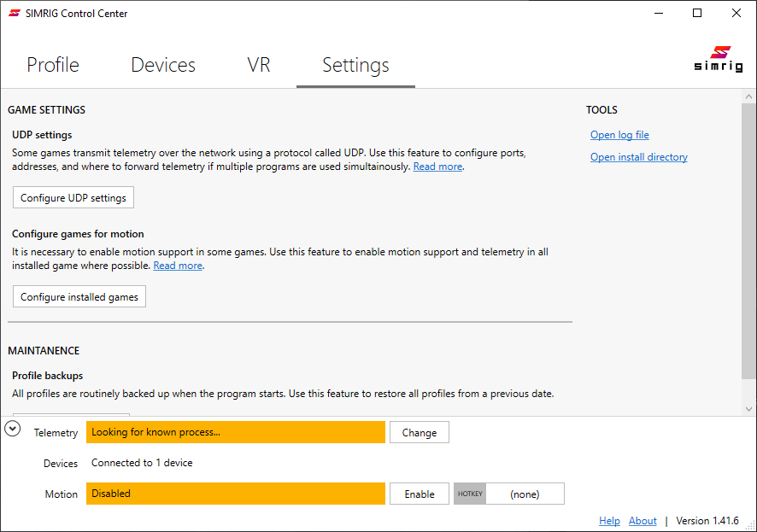This screenshot has height=532, width=757.
Task: Select the VR tab
Action: (259, 65)
